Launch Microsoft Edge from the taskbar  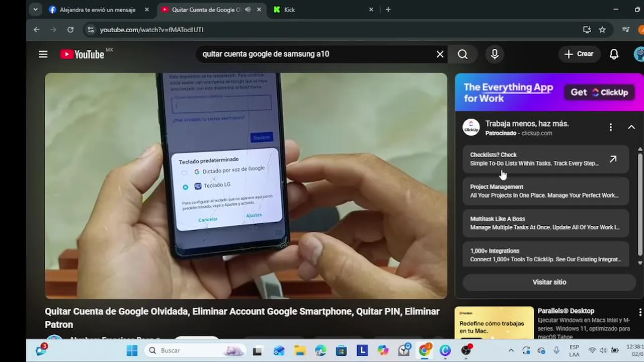tap(320, 350)
